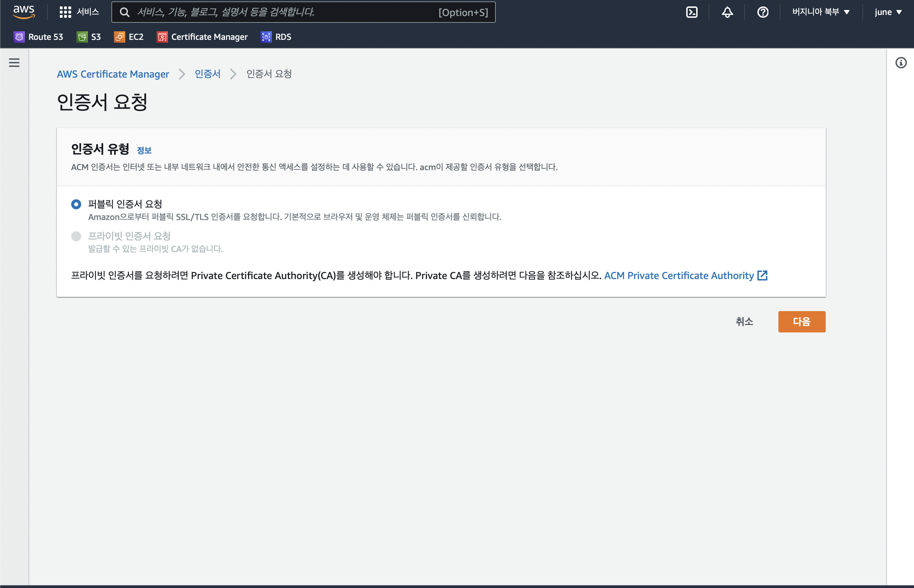Go to AWS Certificate Manager breadcrumb

[113, 74]
